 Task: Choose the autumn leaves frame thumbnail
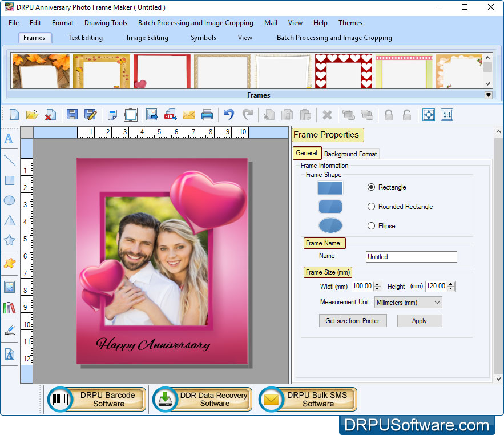41,71
